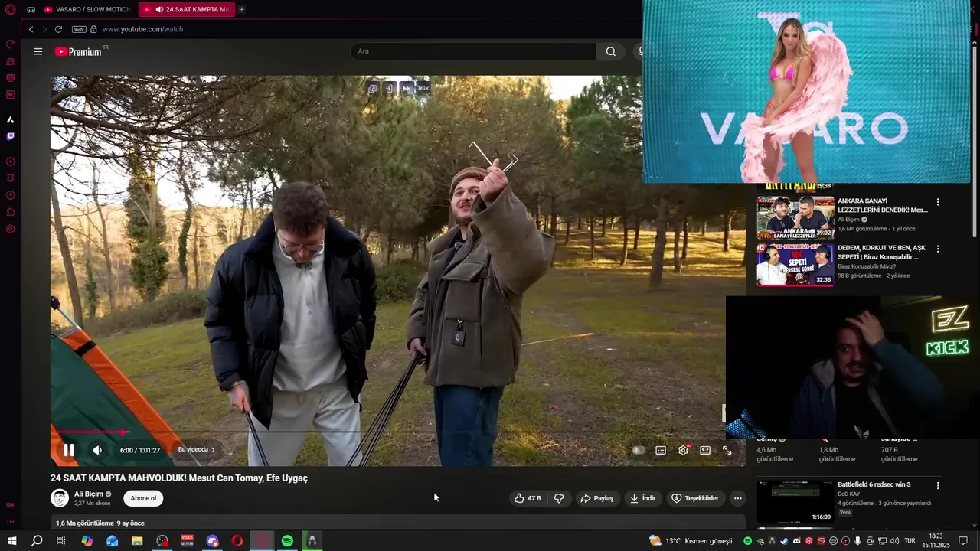
Task: Switch to theater mode view
Action: coord(705,450)
